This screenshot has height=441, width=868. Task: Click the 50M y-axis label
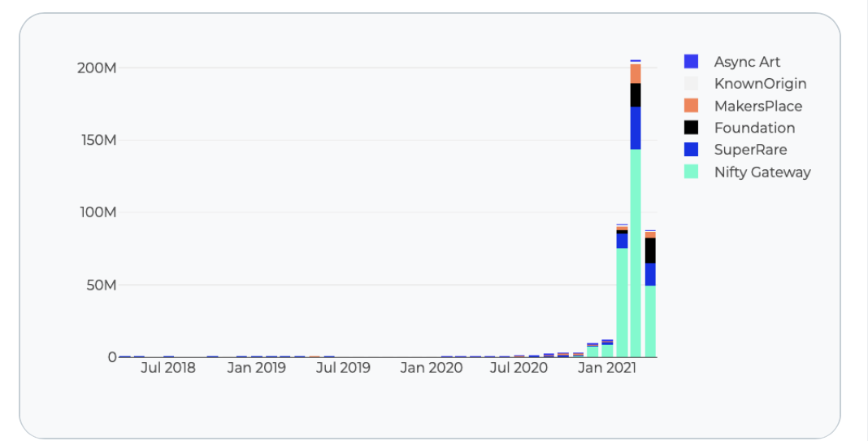point(102,286)
